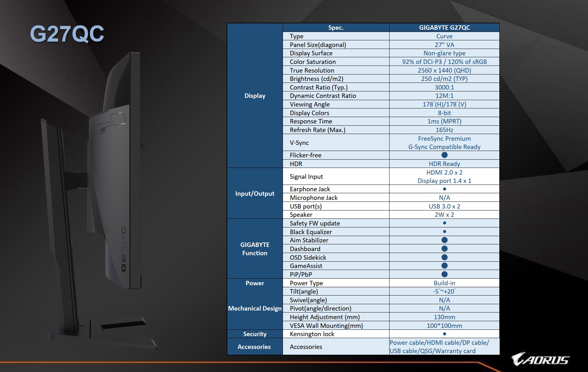This screenshot has height=372, width=588.
Task: Click the 'FreeSync Premium' text
Action: click(444, 139)
